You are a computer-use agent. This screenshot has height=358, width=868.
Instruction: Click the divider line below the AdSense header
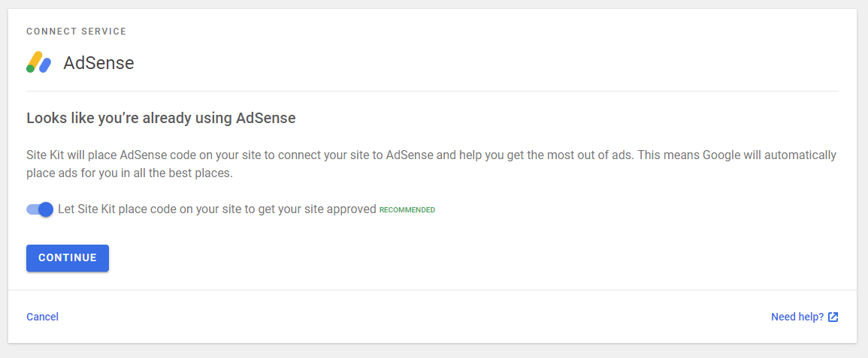[432, 91]
